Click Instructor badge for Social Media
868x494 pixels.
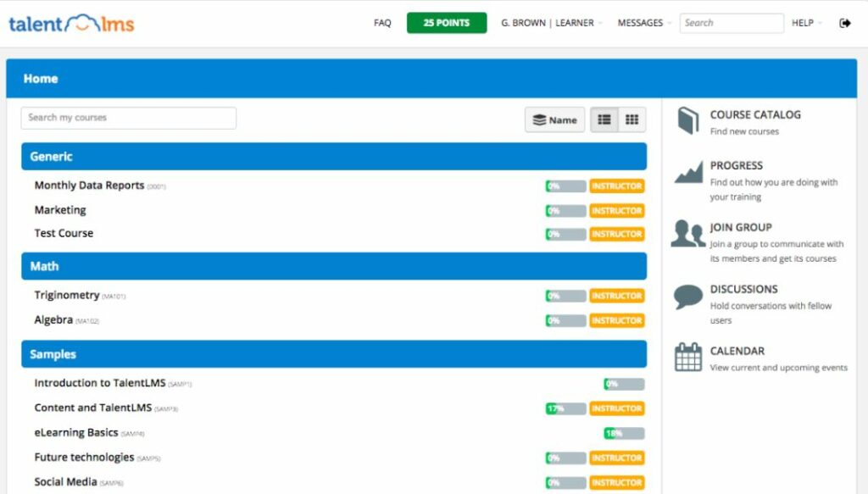click(617, 483)
